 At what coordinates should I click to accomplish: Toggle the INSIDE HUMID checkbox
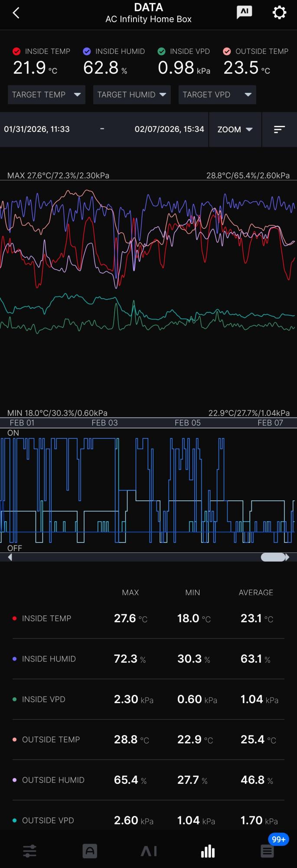pos(87,51)
